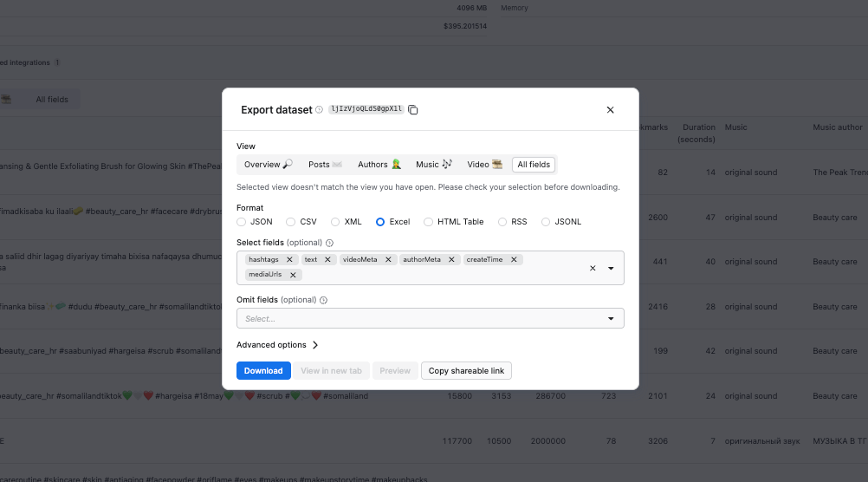Click the $395.201514 value in background

coord(465,26)
